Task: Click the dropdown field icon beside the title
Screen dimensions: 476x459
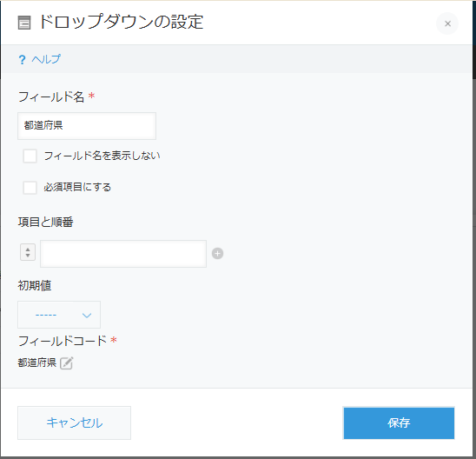Action: point(24,23)
